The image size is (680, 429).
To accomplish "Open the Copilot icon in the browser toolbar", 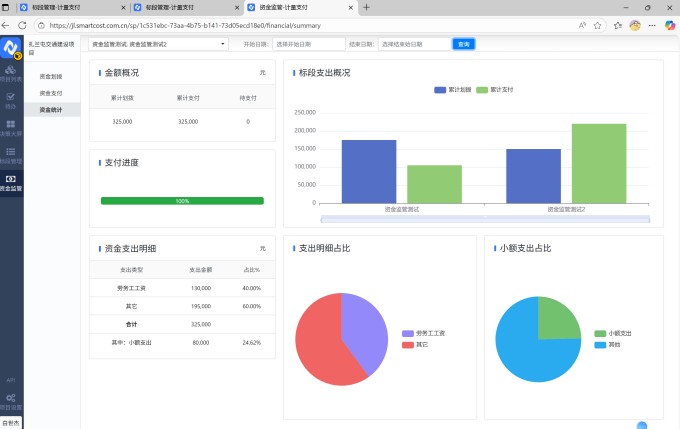I will point(668,25).
